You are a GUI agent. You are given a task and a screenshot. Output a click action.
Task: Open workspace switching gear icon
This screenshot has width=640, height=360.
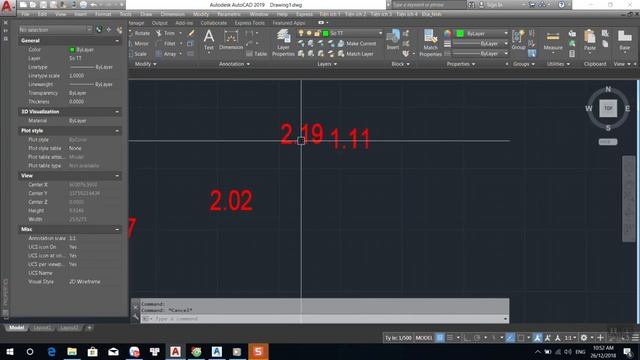tap(584, 338)
